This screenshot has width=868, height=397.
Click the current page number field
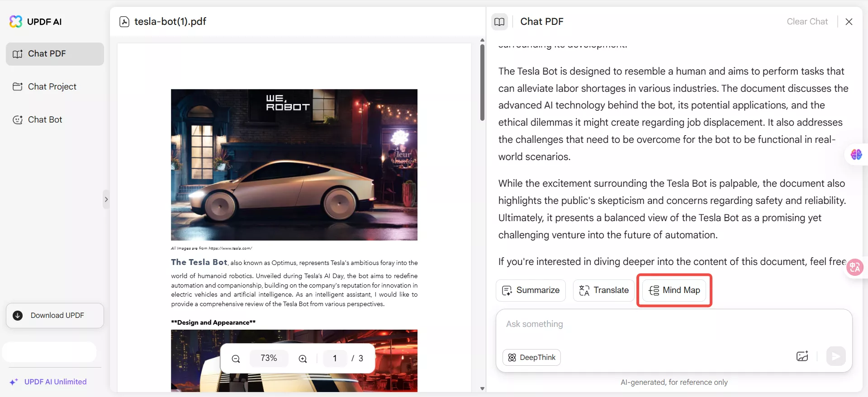click(335, 358)
